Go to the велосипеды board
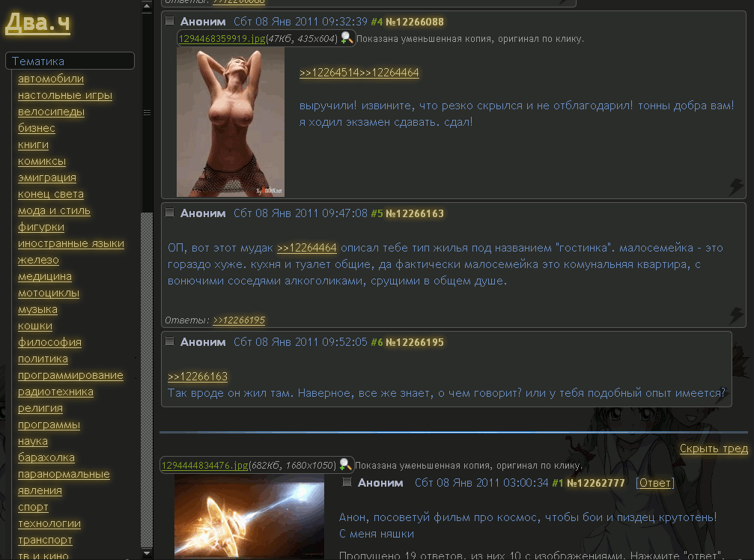The image size is (754, 560). tap(51, 112)
